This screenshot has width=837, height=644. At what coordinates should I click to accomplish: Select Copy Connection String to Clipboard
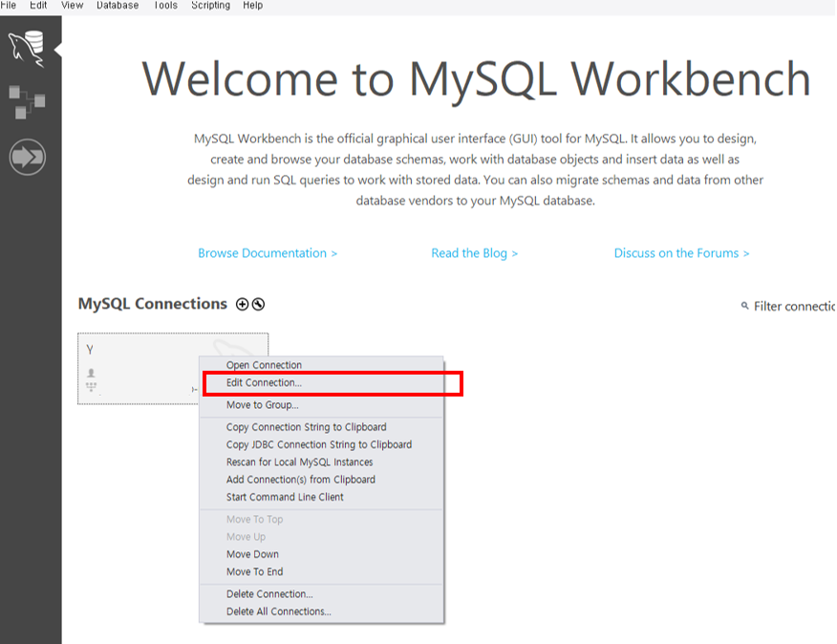coord(321,427)
